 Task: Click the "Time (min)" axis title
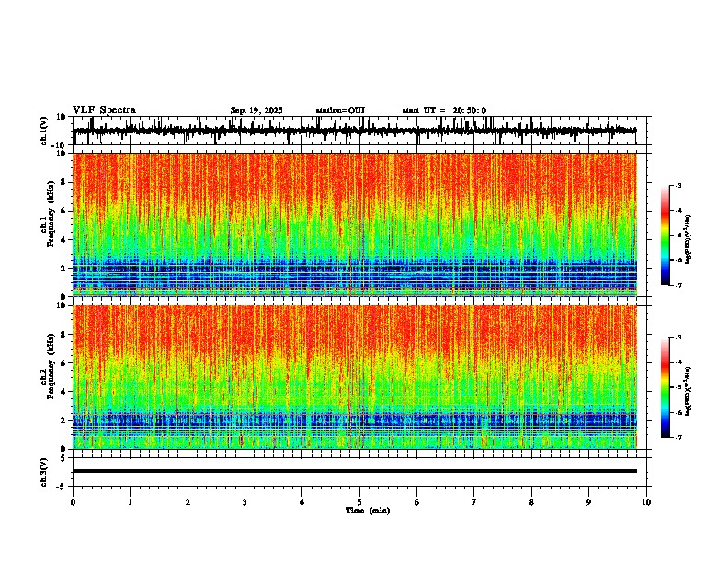coord(368,511)
